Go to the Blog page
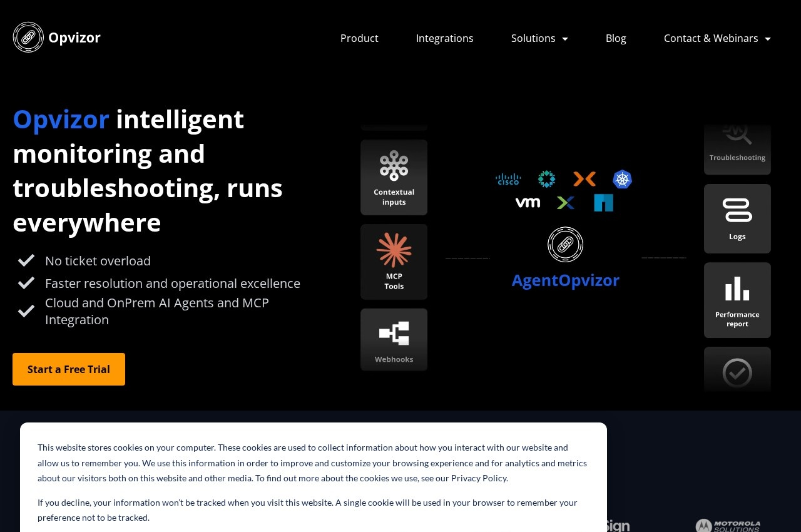This screenshot has height=532, width=801. [616, 38]
